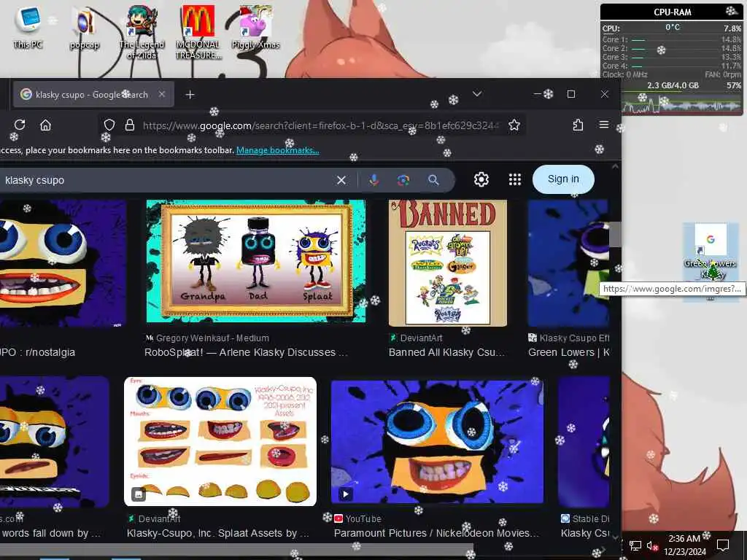Viewport: 747px width, 560px height.
Task: Select the klasky csupo Google Search tab
Action: (93, 94)
